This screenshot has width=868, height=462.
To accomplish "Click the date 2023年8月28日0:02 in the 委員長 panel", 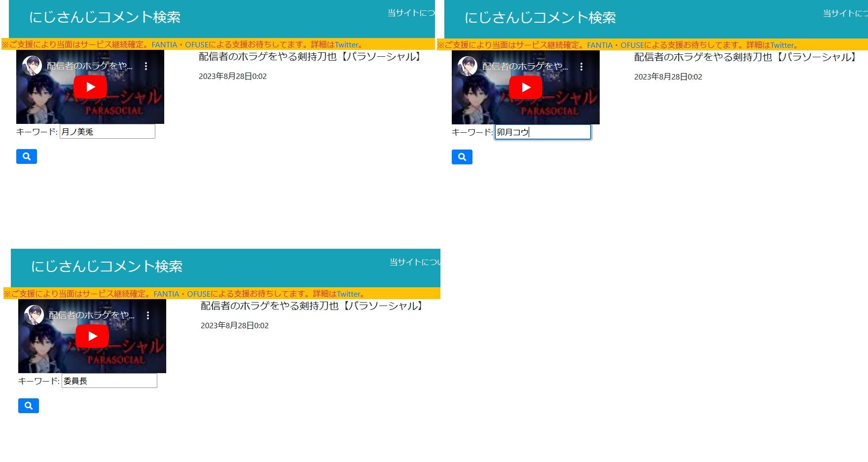I will pyautogui.click(x=235, y=326).
